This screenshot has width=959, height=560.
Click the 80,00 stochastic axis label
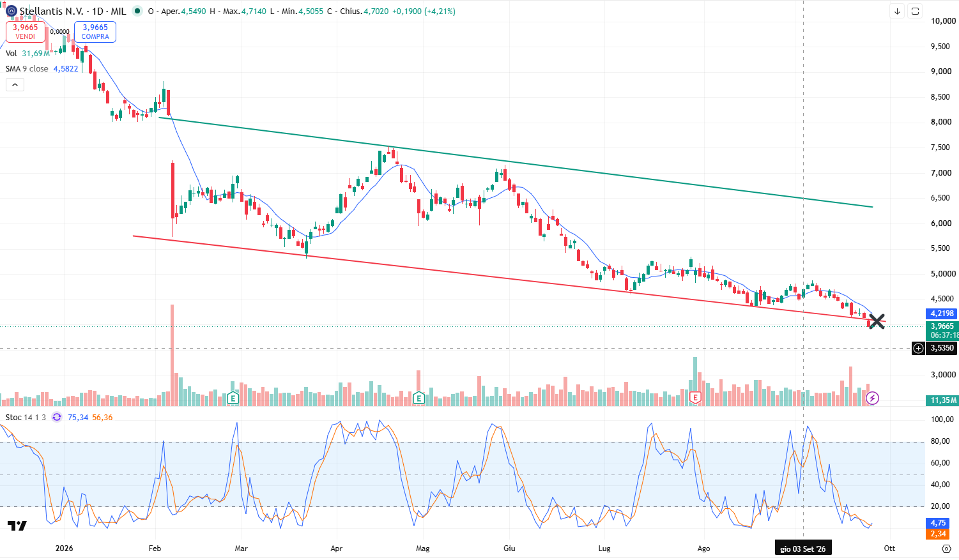(x=940, y=441)
